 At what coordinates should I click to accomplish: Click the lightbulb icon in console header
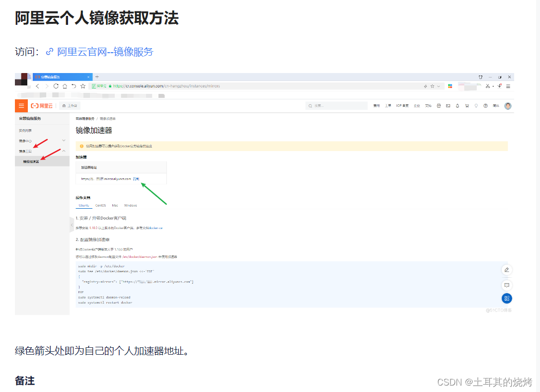click(x=476, y=106)
